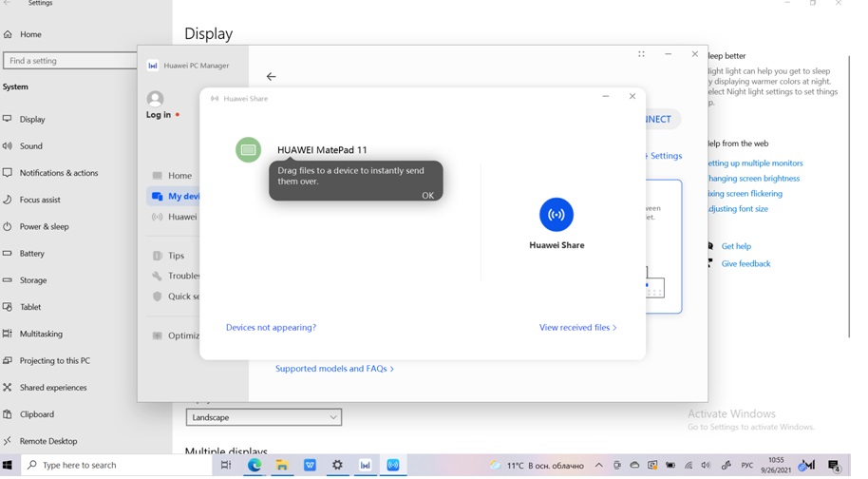Click the Huawei Share broadcast icon

(x=557, y=215)
